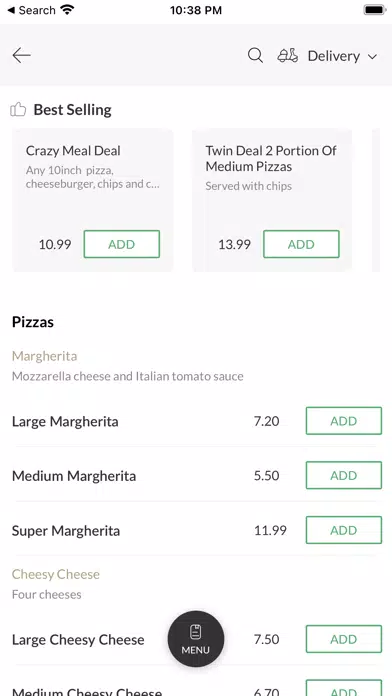Image resolution: width=392 pixels, height=696 pixels.
Task: Tap the back arrow icon
Action: pyautogui.click(x=21, y=55)
